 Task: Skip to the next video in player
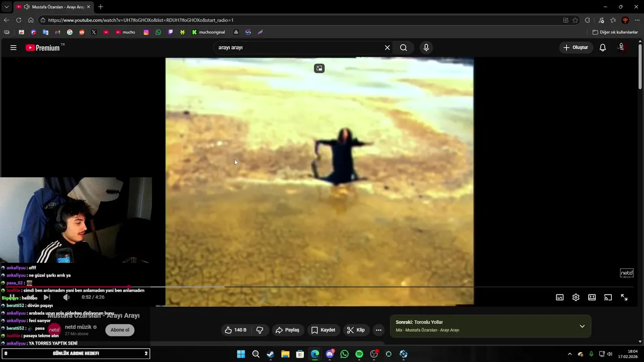pos(46,297)
